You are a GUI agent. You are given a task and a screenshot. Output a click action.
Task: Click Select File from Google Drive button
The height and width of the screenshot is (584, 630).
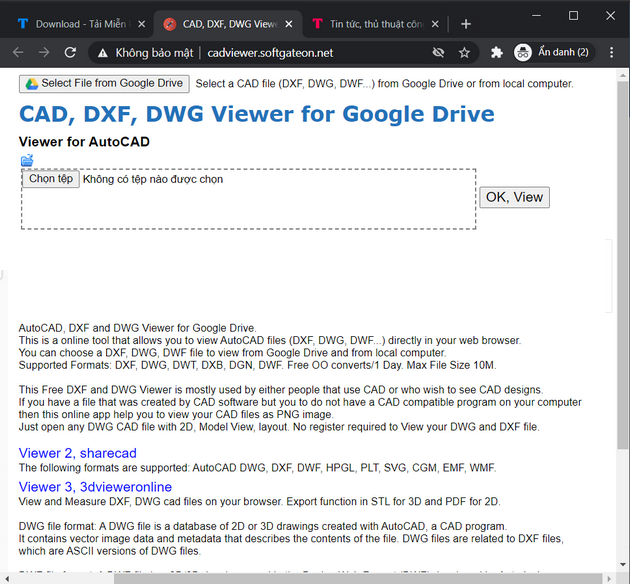click(x=104, y=84)
